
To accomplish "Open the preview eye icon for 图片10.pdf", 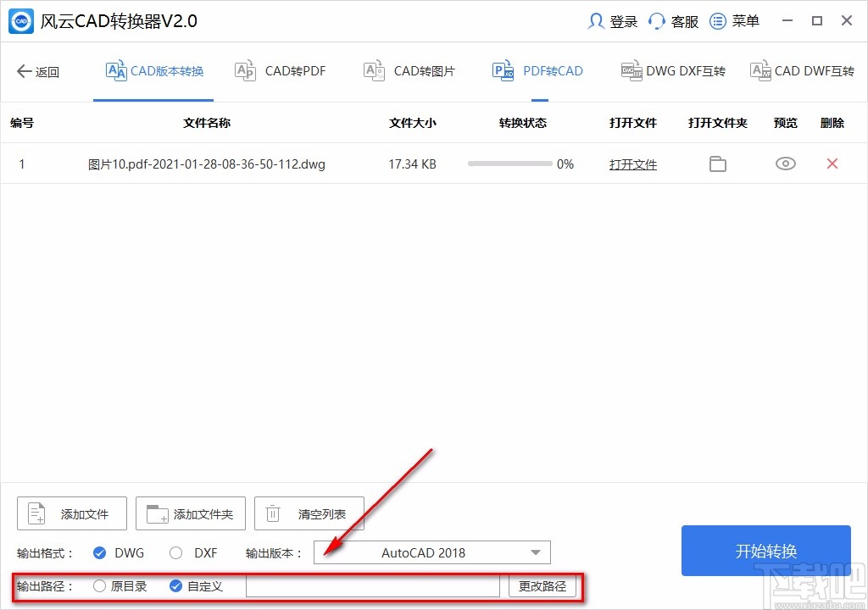I will click(x=785, y=164).
